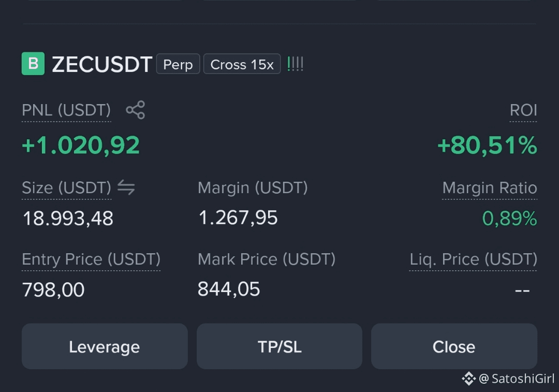
Task: Open the Cross 15x margin mode tag
Action: [242, 64]
